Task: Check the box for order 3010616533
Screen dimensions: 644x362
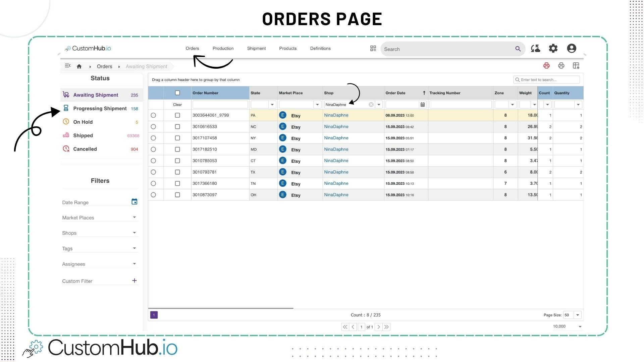Action: [x=177, y=127]
